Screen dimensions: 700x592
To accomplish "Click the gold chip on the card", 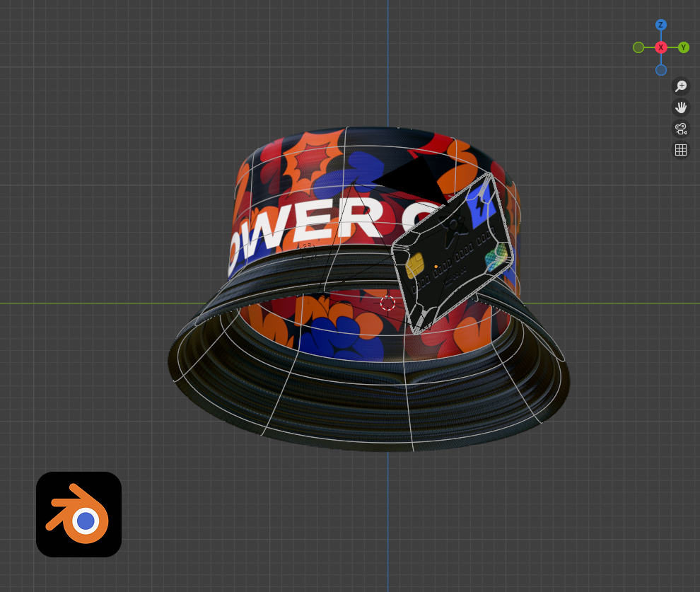I will coord(415,266).
